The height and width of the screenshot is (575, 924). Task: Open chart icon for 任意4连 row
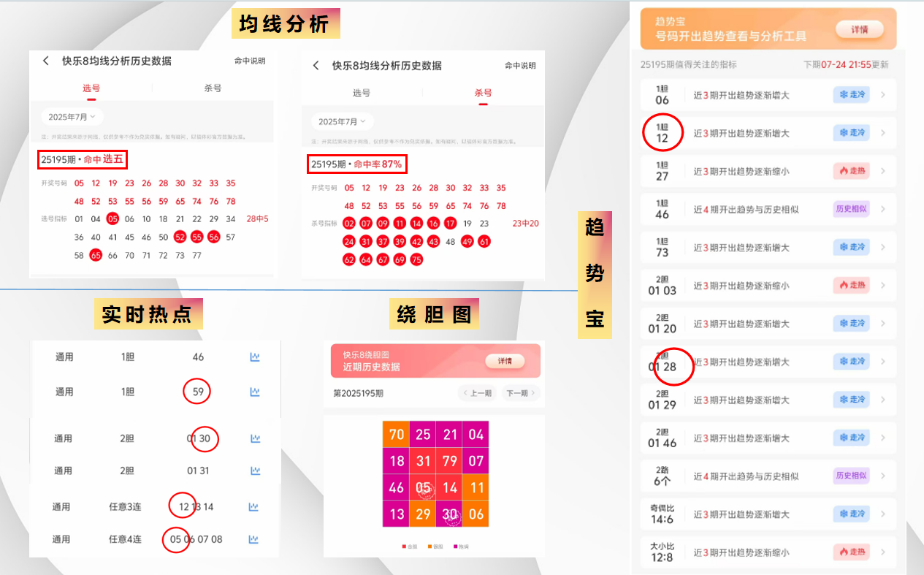[x=253, y=539]
